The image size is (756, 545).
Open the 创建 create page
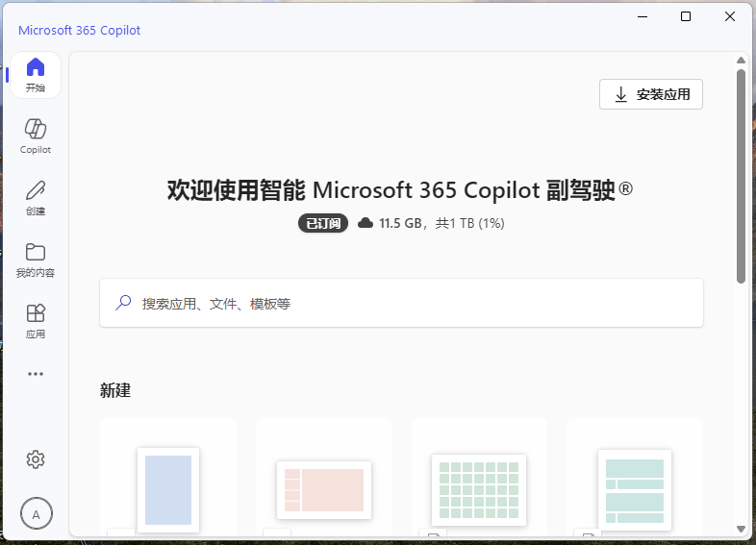36,198
